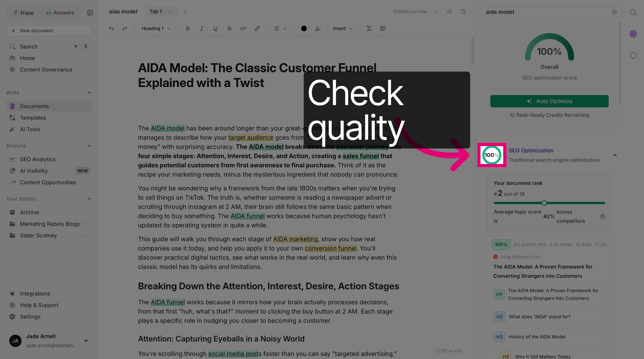Select Tab 1
Viewport: 644px width, 359px height.
point(155,11)
